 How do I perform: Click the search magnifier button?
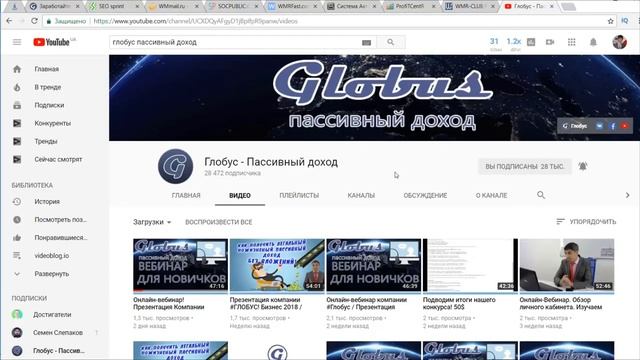pos(391,42)
